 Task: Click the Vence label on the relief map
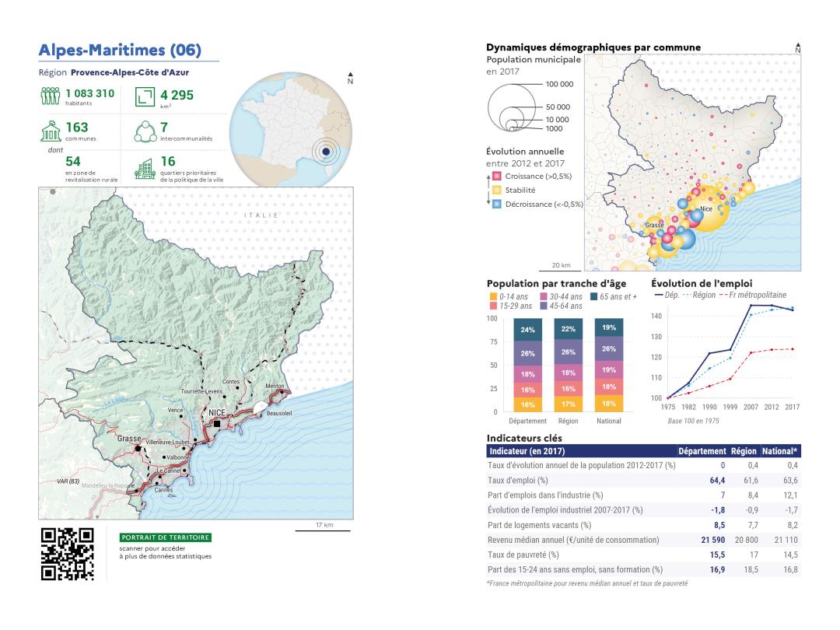(175, 410)
